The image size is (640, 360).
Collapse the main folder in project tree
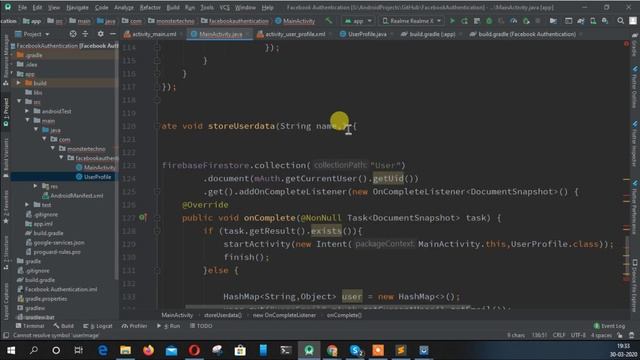coord(27,120)
